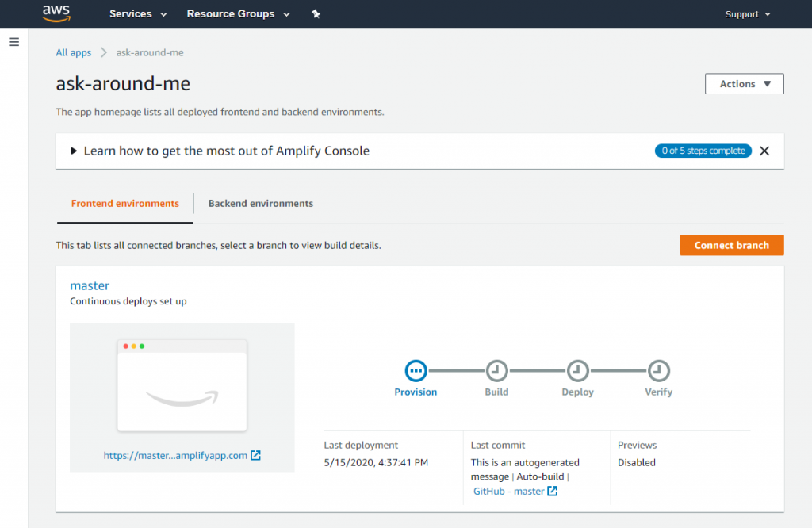Switch to the Backend environments tab
This screenshot has width=812, height=528.
[260, 203]
